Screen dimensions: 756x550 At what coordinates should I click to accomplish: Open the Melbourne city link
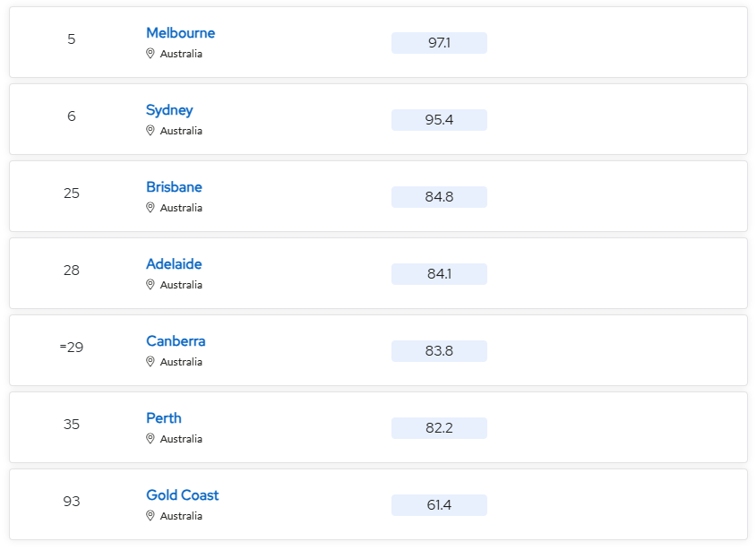coord(180,33)
